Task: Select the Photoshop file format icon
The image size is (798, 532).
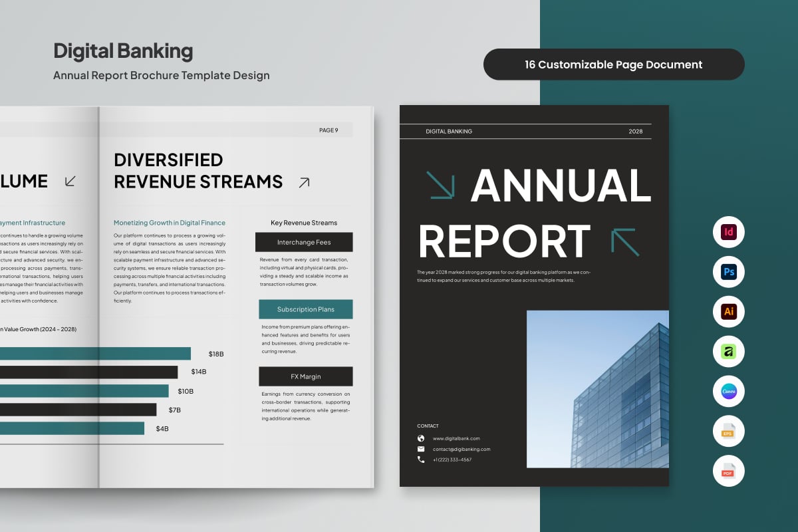Action: 728,272
